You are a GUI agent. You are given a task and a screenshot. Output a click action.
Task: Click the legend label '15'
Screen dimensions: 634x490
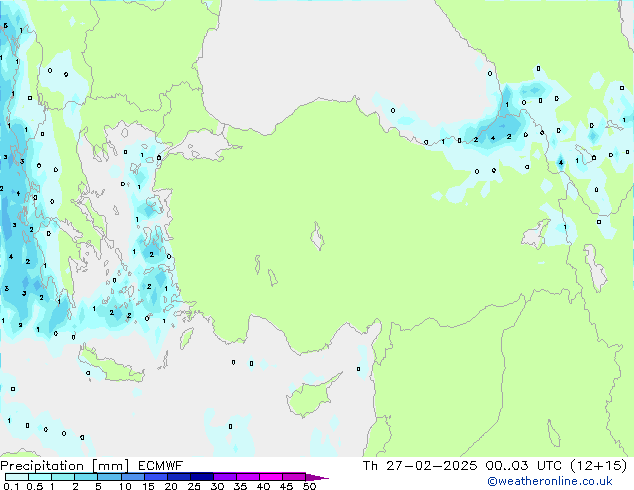pyautogui.click(x=148, y=486)
